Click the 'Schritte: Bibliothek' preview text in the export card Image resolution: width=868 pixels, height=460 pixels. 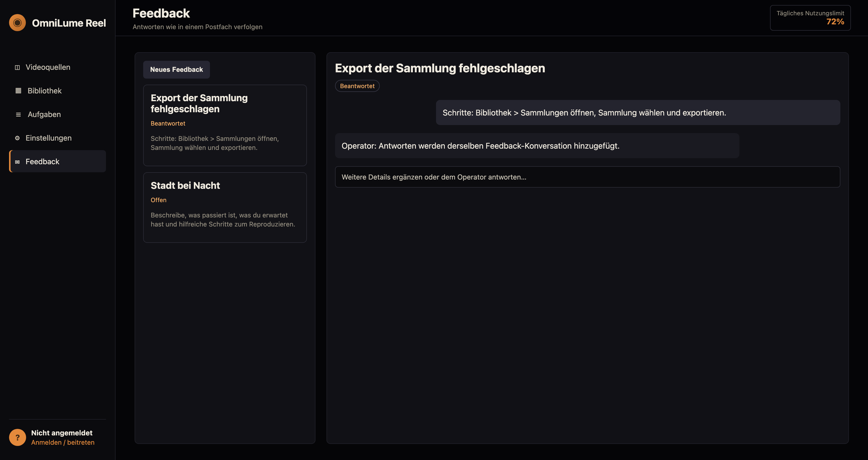point(215,143)
